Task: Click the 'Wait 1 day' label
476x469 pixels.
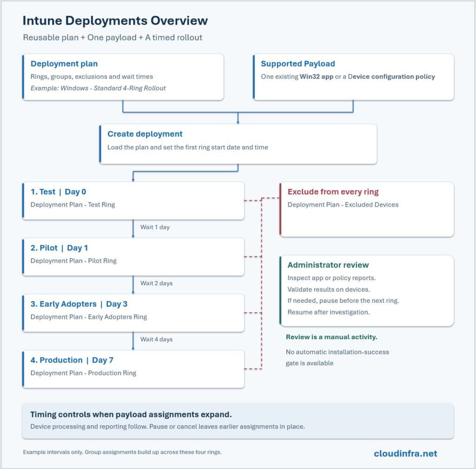Action: (155, 227)
